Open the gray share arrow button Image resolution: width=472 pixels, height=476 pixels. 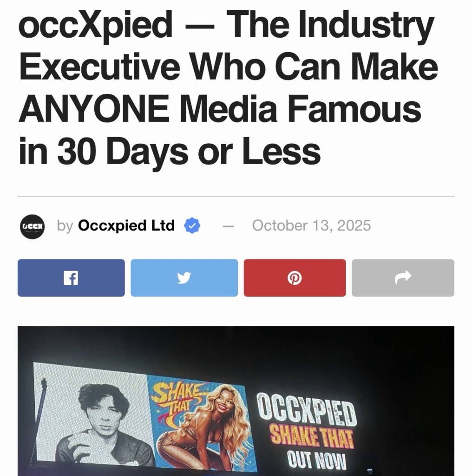(403, 278)
